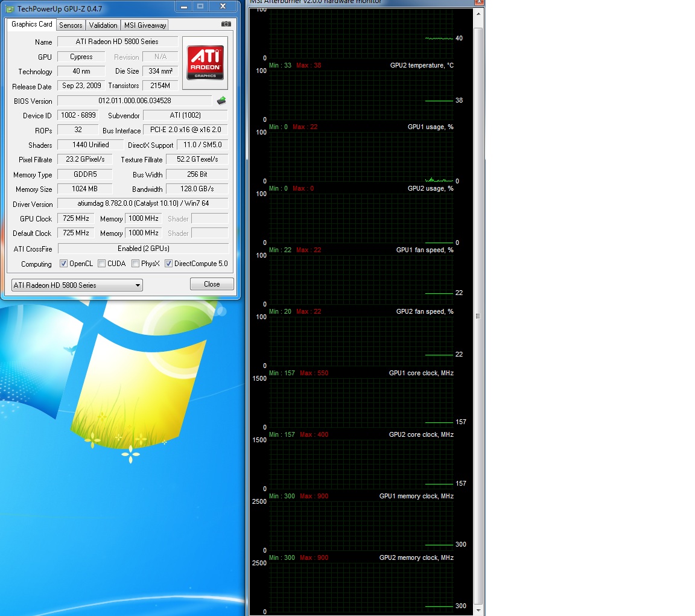Image resolution: width=695 pixels, height=616 pixels.
Task: Click the ATI CrossFire field Enabled (2 GPUs)
Action: click(143, 249)
